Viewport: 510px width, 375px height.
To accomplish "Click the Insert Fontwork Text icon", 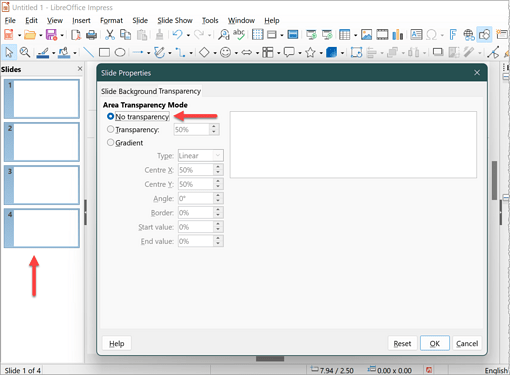I will click(x=453, y=35).
